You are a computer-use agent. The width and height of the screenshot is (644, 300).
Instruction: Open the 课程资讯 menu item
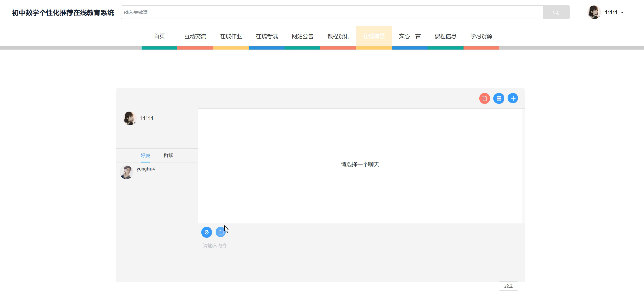(x=338, y=36)
